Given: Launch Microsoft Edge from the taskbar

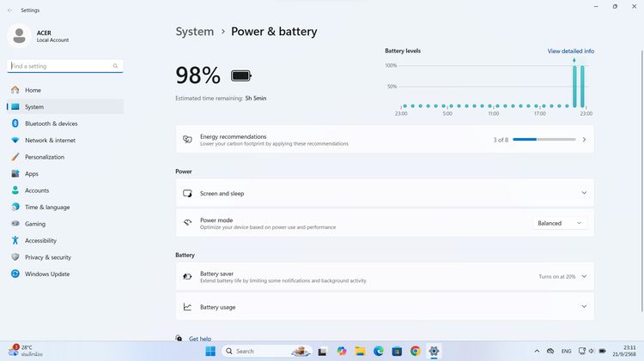Looking at the screenshot, I should 379,352.
